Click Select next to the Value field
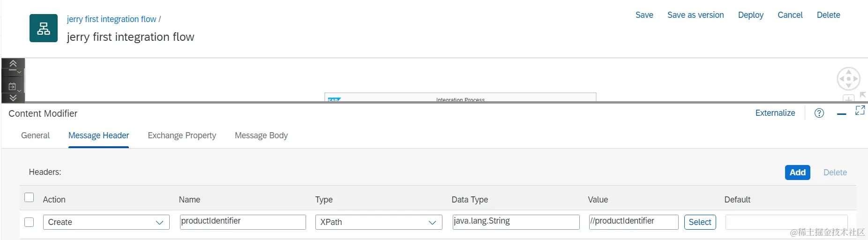The height and width of the screenshot is (240, 868). pos(700,222)
